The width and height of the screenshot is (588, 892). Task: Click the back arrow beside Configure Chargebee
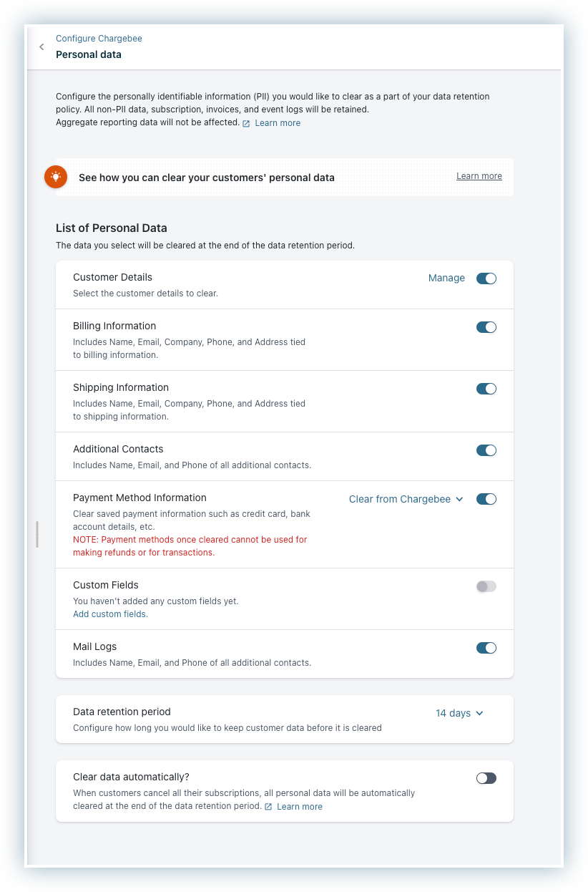[x=41, y=47]
